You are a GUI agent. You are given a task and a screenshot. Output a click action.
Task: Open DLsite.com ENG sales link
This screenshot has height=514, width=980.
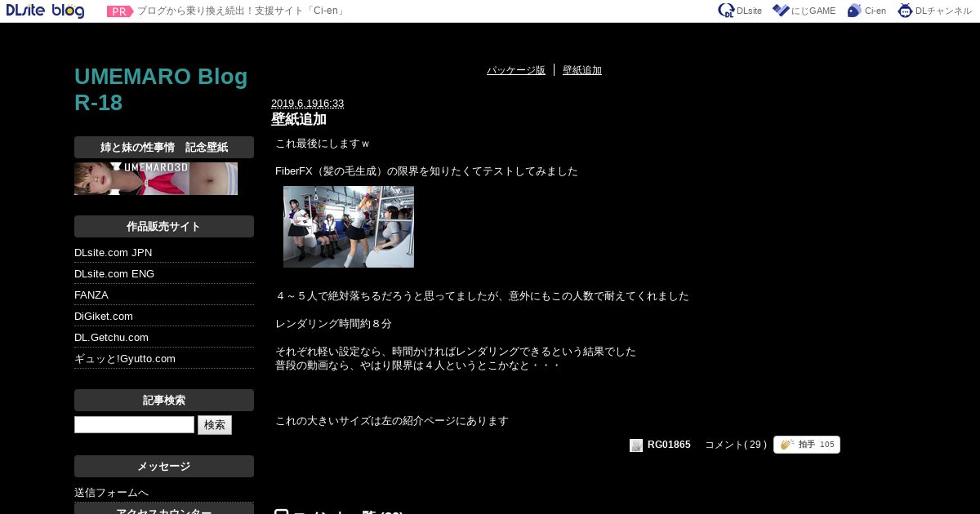[114, 274]
